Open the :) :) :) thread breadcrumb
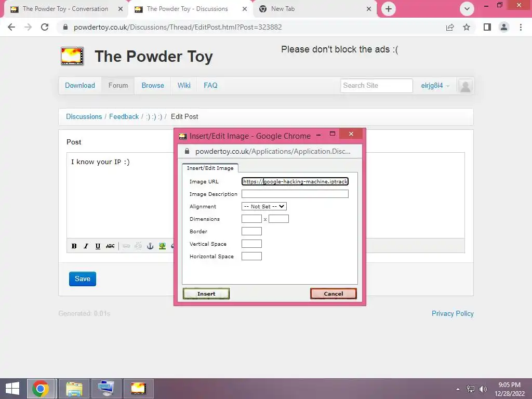This screenshot has height=399, width=532. point(154,117)
